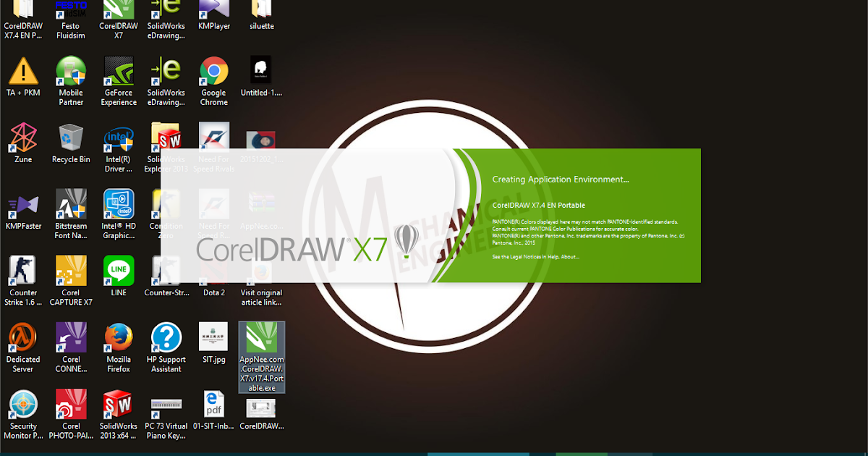Launch Corel PHOTO-PAINT shortcut

coord(71,415)
